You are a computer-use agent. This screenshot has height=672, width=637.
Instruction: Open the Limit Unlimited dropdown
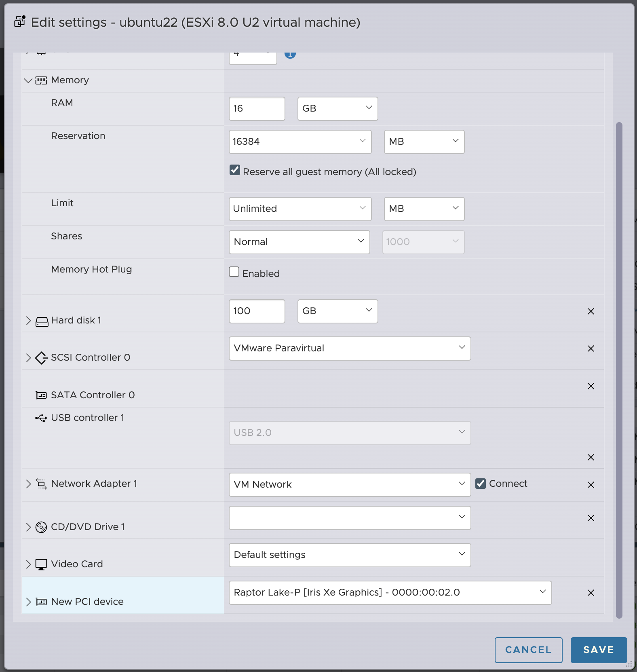(x=300, y=209)
